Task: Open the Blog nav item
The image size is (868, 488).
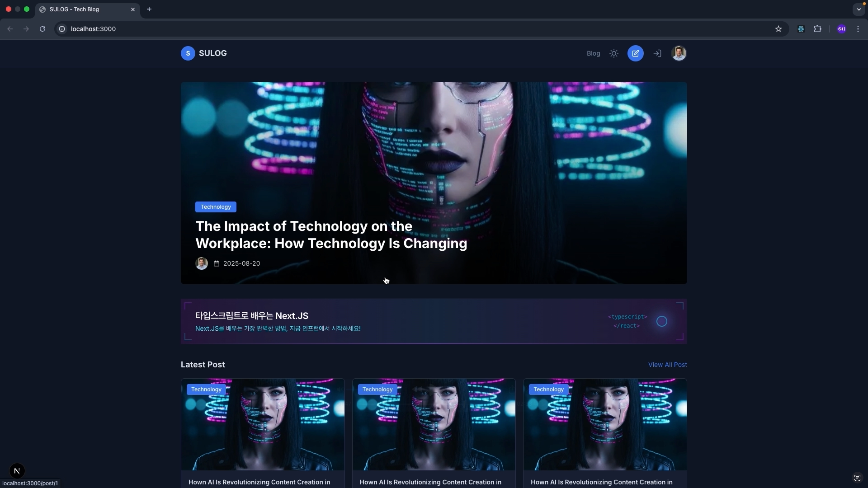Action: 593,53
